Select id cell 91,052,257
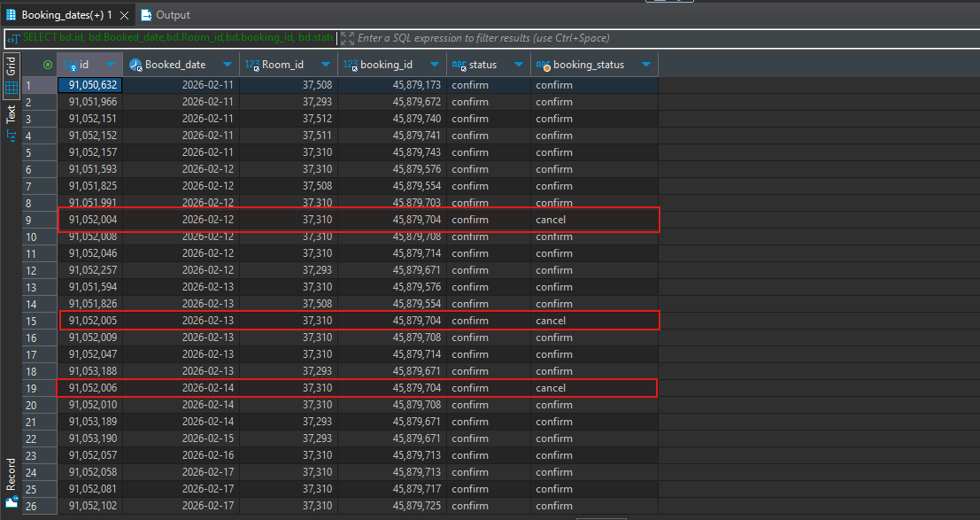The width and height of the screenshot is (980, 520). click(x=90, y=270)
